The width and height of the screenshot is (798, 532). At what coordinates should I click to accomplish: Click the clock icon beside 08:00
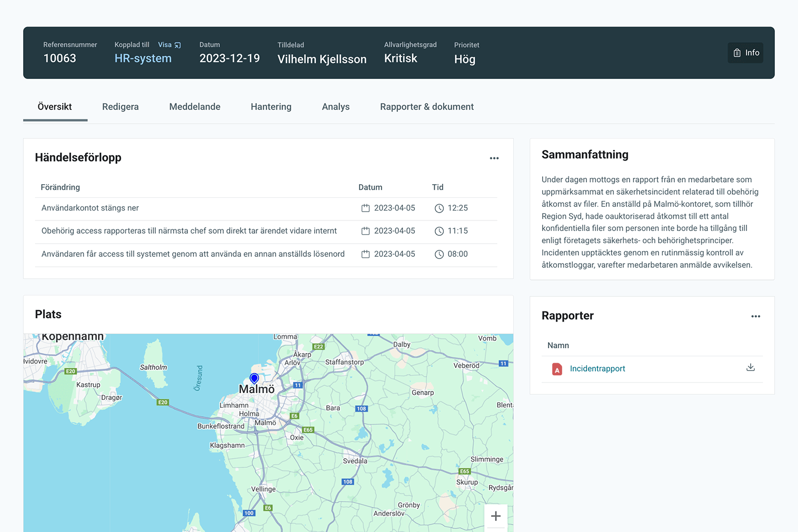[x=439, y=254]
